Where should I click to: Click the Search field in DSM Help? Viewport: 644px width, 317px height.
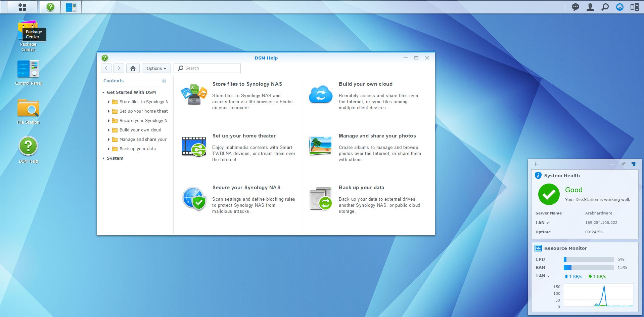point(207,68)
